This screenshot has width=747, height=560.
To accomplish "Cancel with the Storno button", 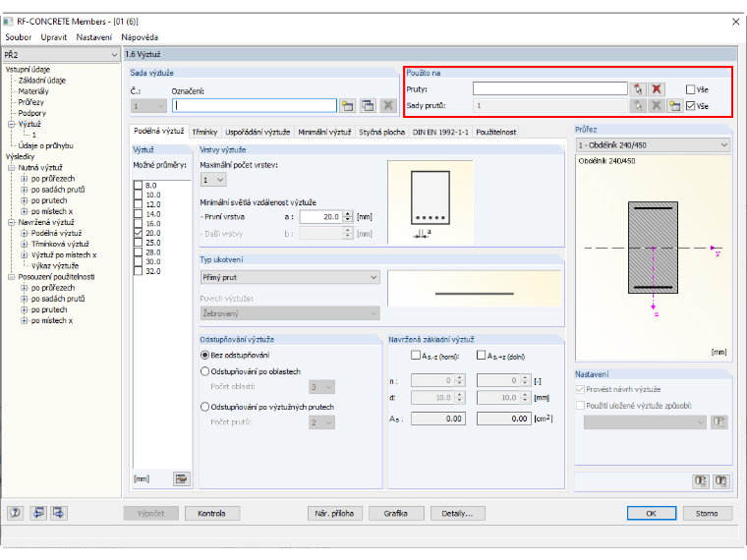I will coord(707,513).
